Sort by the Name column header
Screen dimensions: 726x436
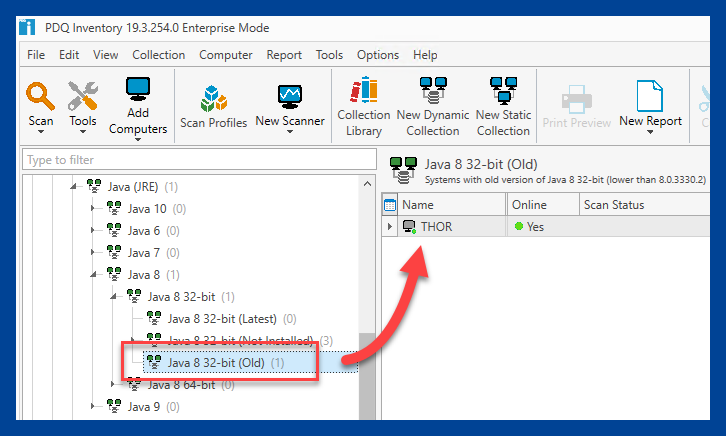click(451, 205)
